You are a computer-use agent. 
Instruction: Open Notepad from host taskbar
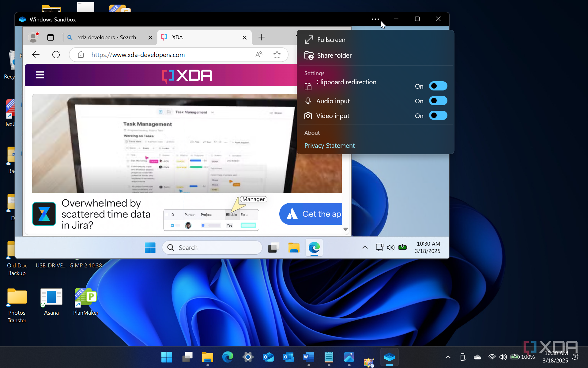pos(329,357)
